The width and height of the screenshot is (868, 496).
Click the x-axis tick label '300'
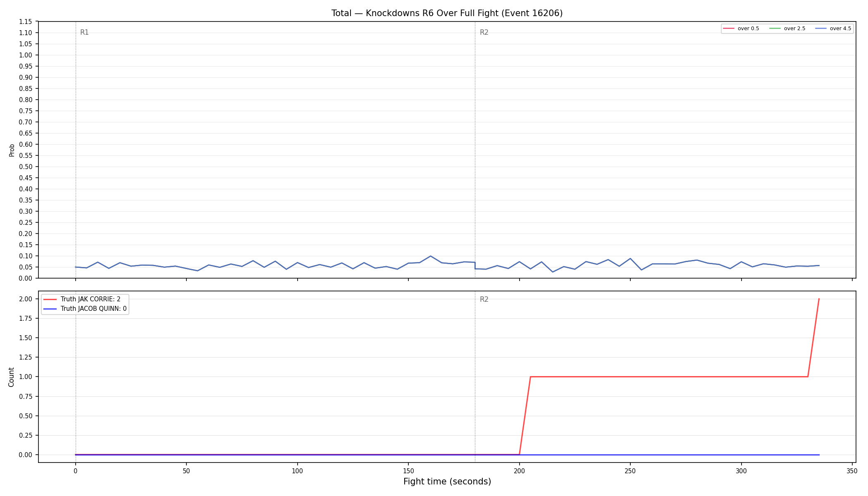(741, 471)
